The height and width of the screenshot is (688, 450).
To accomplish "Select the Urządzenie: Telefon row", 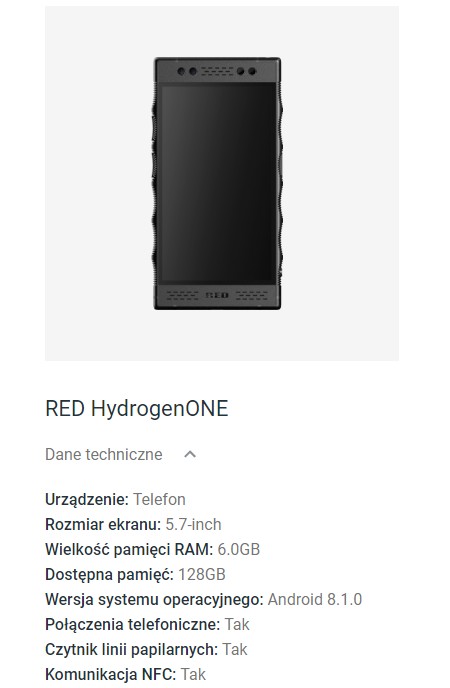I will pos(115,499).
